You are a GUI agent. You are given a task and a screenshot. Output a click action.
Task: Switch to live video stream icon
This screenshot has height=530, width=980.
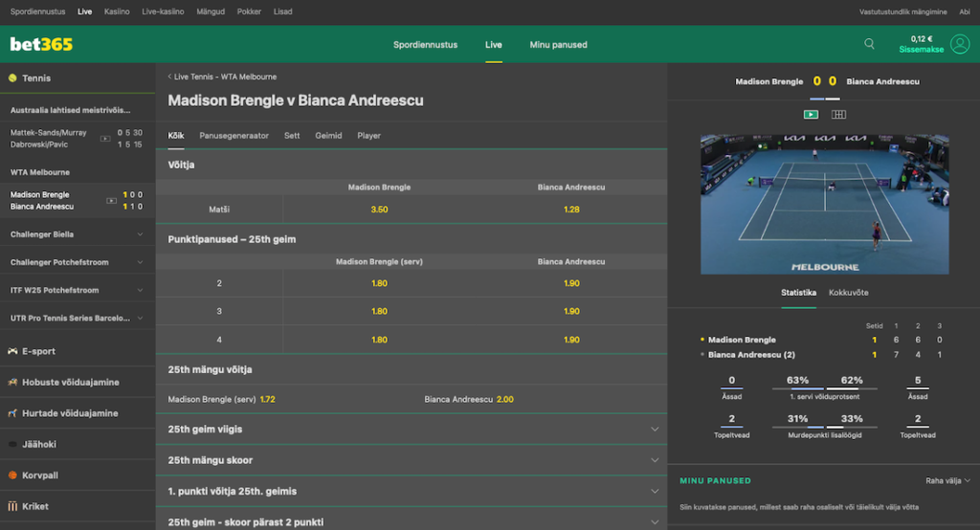pos(811,114)
